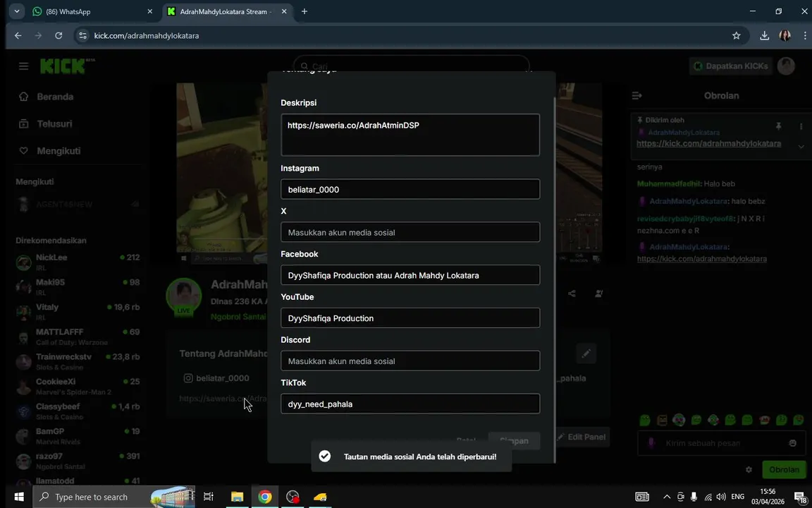Open File Explorer from the taskbar
This screenshot has width=812, height=508.
click(x=237, y=497)
